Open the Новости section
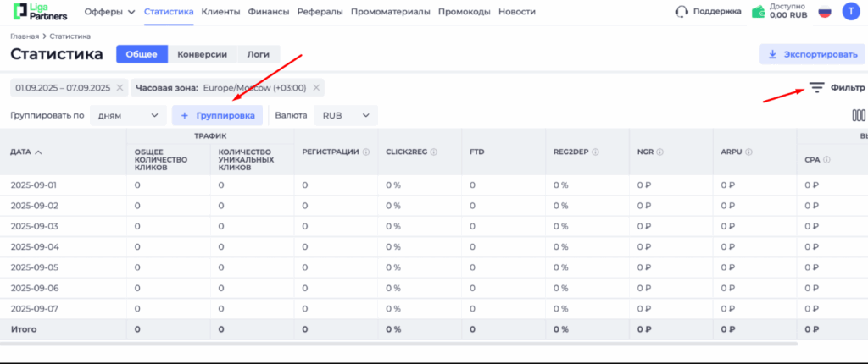Screen dimensions: 868x364 (517, 12)
